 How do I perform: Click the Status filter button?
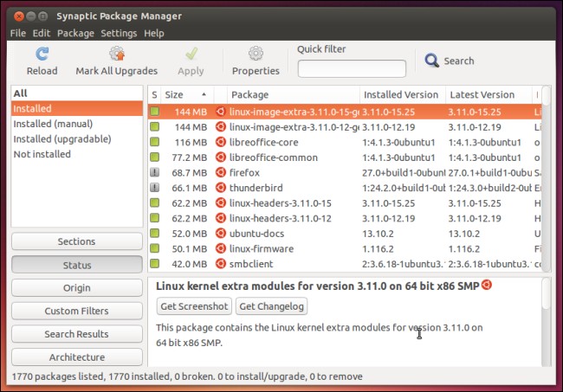(77, 265)
